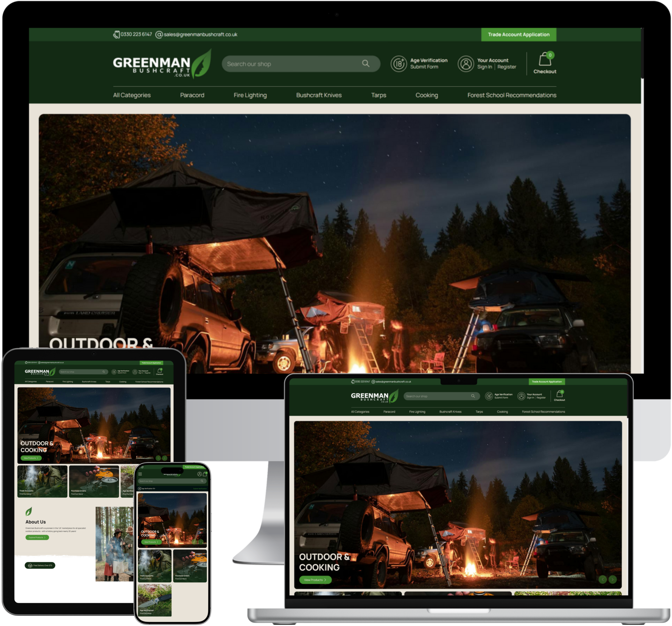672x626 pixels.
Task: Click the left carousel arrow on the laptop hero
Action: coord(603,580)
